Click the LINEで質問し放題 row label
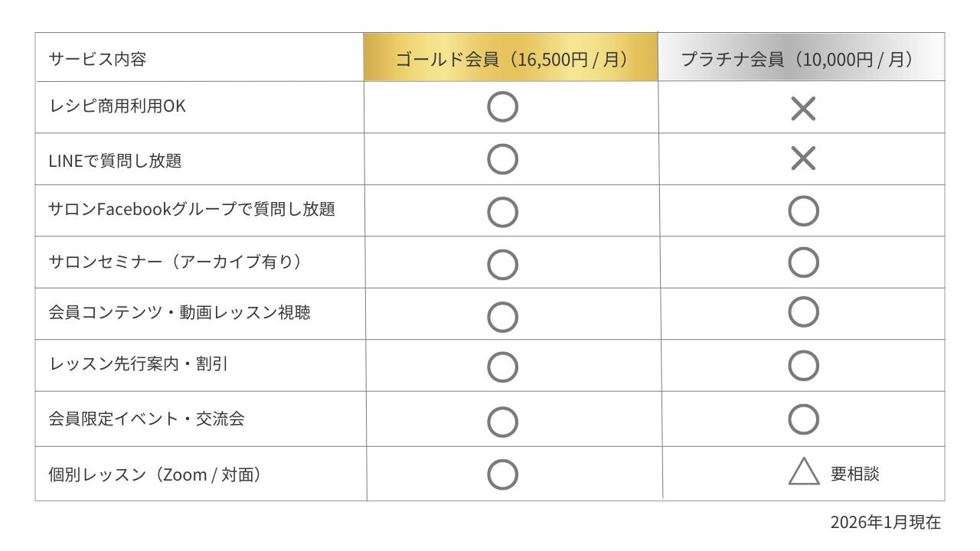 (115, 161)
